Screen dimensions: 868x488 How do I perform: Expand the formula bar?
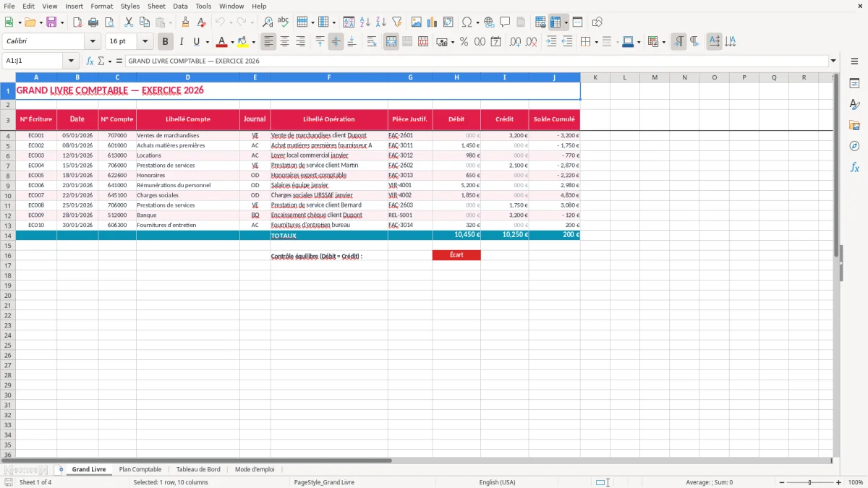(833, 61)
